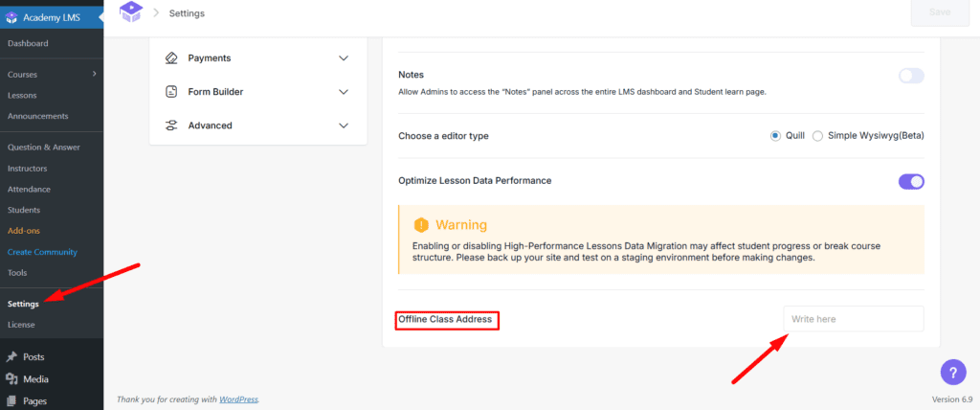Image resolution: width=980 pixels, height=410 pixels.
Task: Open the Add-ons menu item
Action: (x=24, y=231)
